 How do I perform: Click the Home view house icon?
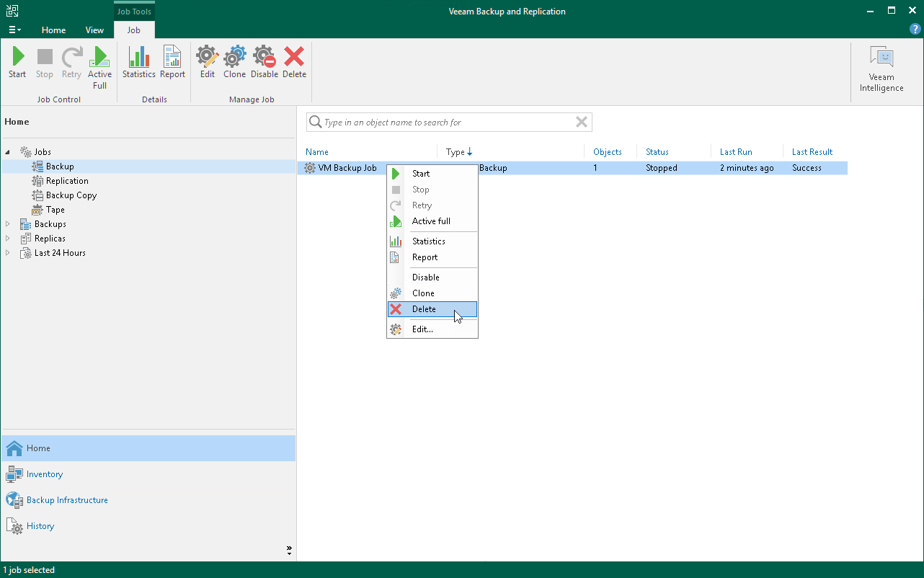pyautogui.click(x=14, y=448)
